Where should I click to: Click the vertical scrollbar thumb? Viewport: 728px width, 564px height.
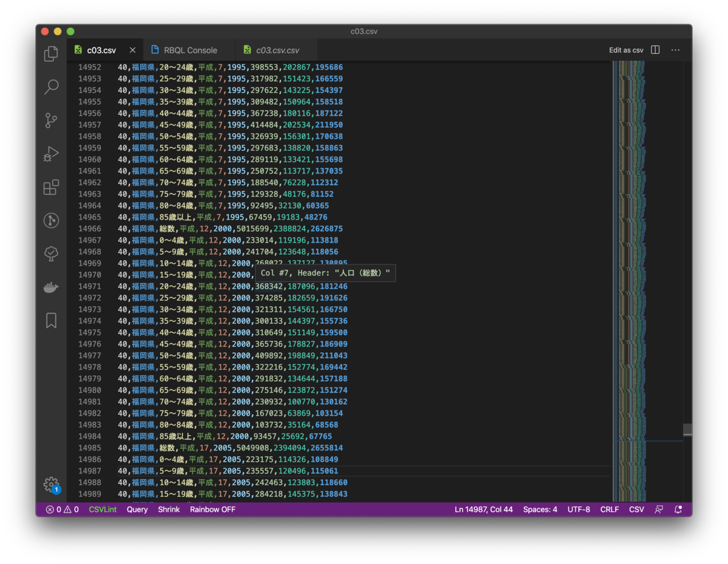[x=687, y=430]
